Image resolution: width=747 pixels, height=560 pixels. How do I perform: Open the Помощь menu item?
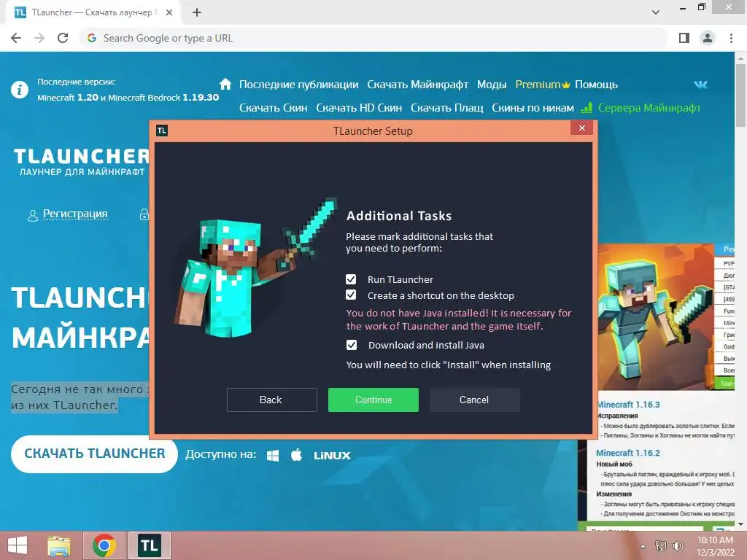pyautogui.click(x=596, y=85)
